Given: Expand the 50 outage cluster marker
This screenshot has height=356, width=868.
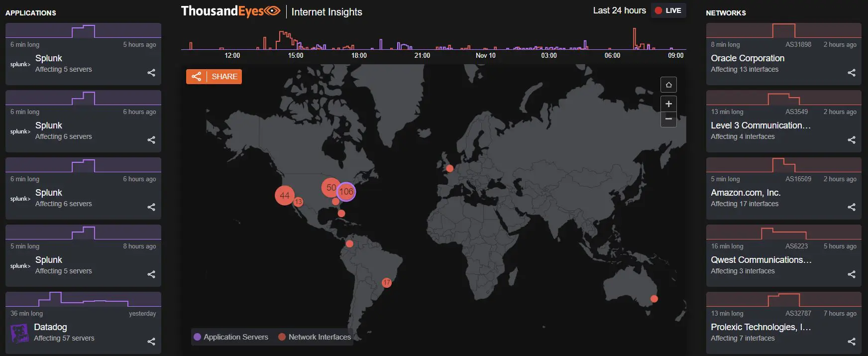Looking at the screenshot, I should pos(329,187).
